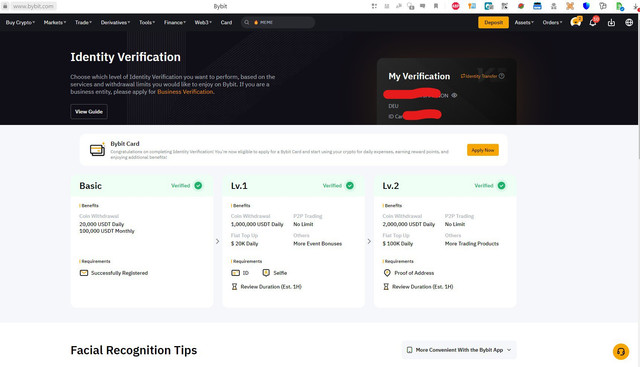Click the Basic level verified checkmark
Screen dimensions: 640x367
[x=198, y=185]
